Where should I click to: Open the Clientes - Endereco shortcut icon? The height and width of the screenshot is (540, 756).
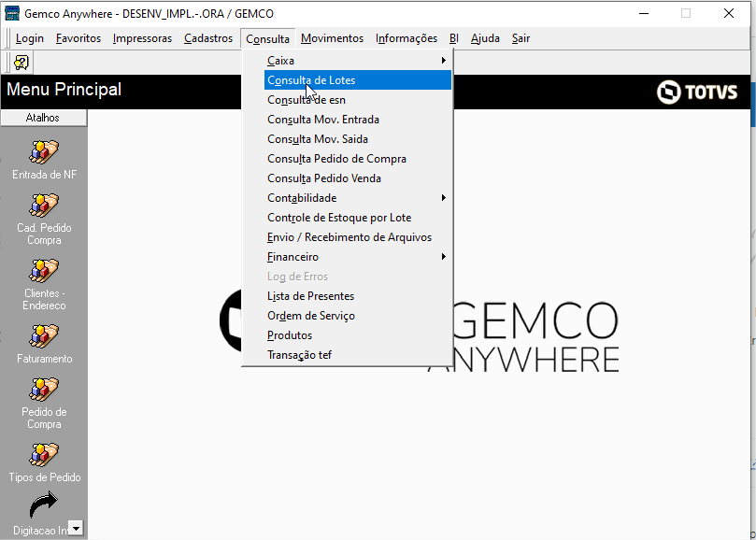[44, 271]
